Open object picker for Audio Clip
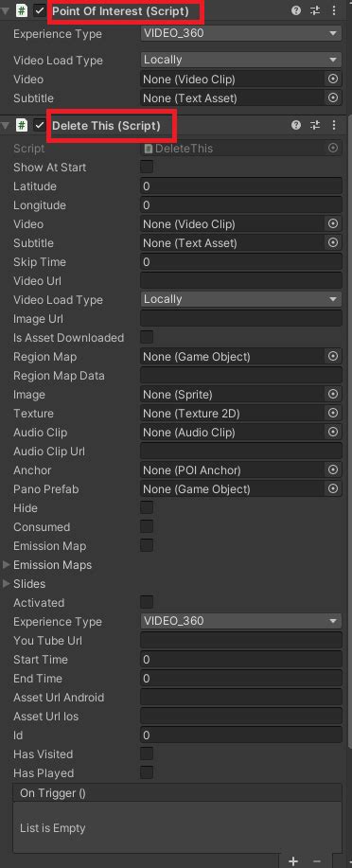This screenshot has height=868, width=352. click(333, 432)
